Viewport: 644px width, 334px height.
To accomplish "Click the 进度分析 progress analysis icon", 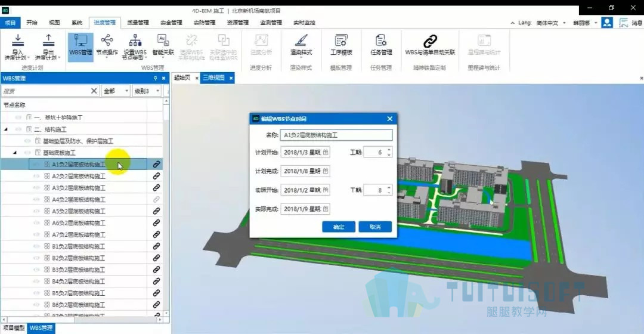I will coord(261,41).
